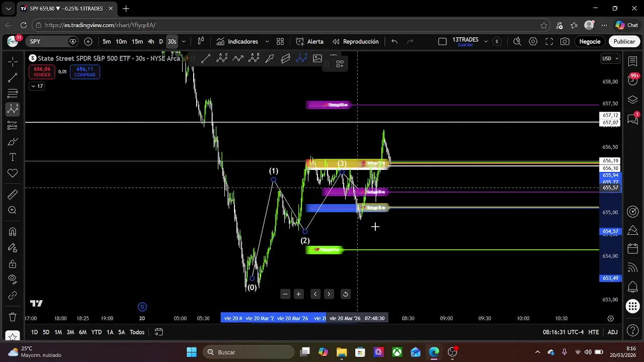Open the layout grid setup icon
Screen dimensions: 644x362
coord(442,42)
